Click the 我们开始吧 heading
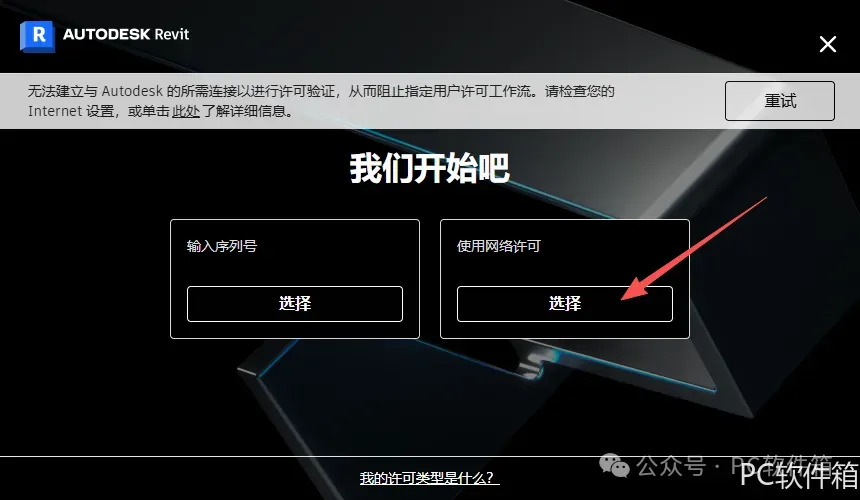 click(430, 168)
